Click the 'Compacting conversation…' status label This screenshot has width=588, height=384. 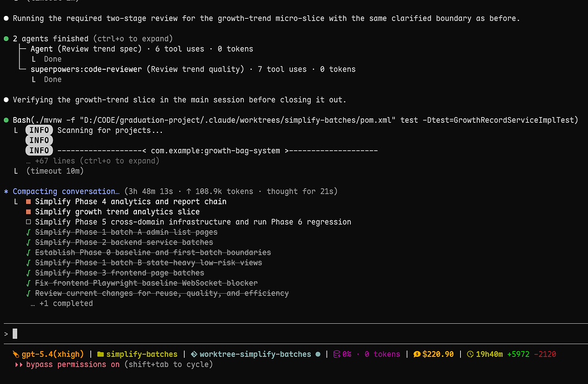coord(66,191)
